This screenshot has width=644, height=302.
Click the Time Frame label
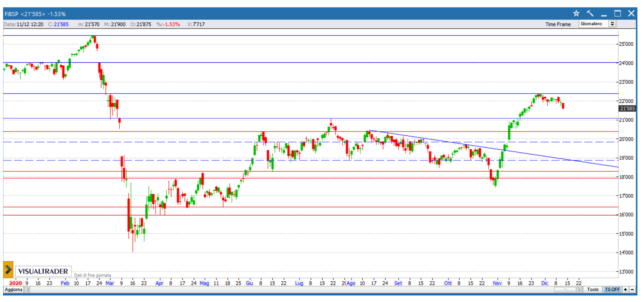tap(558, 24)
